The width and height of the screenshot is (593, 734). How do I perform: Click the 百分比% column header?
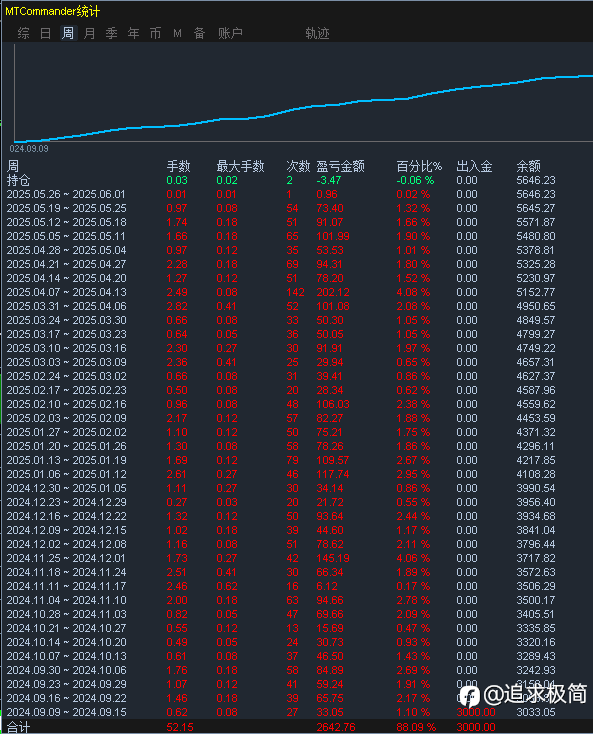coord(419,166)
